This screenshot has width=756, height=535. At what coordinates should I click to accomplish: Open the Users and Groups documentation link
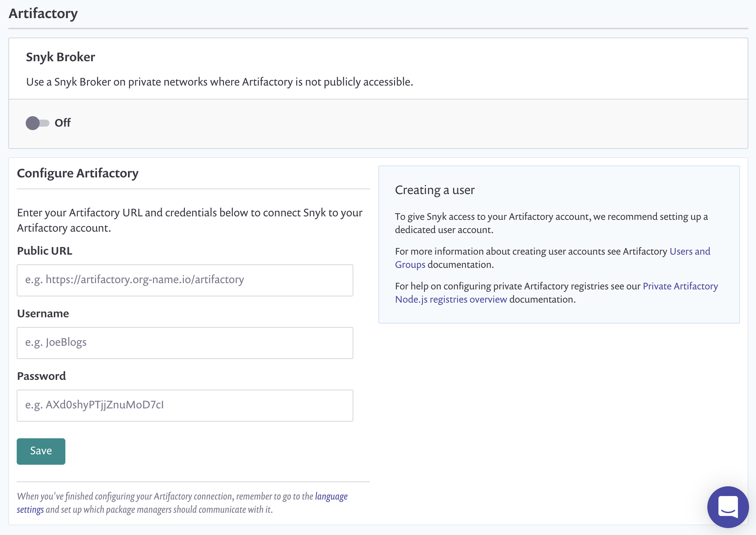point(690,251)
